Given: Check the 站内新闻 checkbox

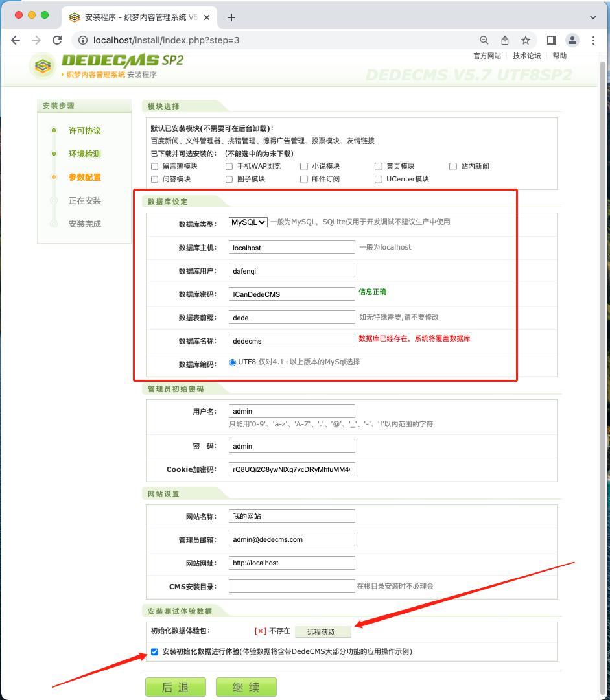Looking at the screenshot, I should point(453,166).
